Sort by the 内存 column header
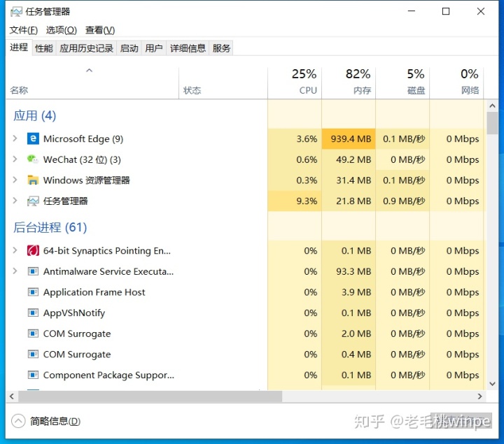 349,83
